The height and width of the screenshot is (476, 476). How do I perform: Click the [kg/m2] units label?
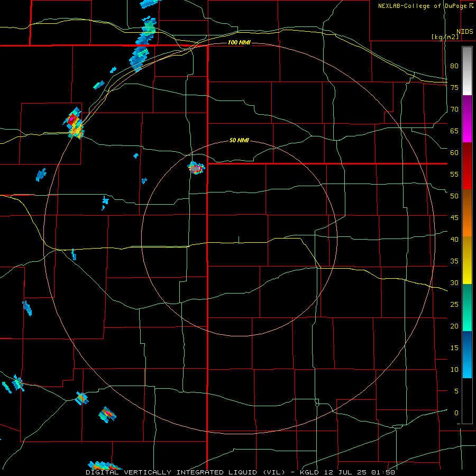click(x=445, y=37)
